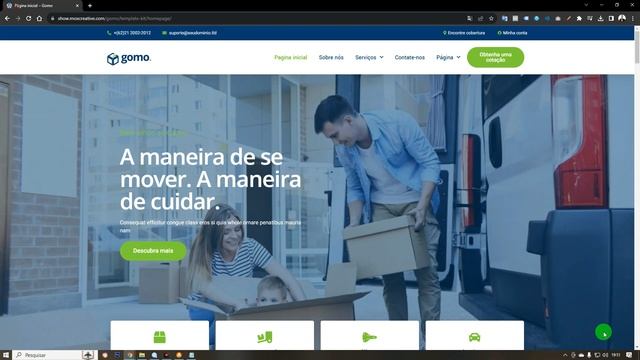
Task: Click the Obtenha uma cotação button
Action: [495, 57]
